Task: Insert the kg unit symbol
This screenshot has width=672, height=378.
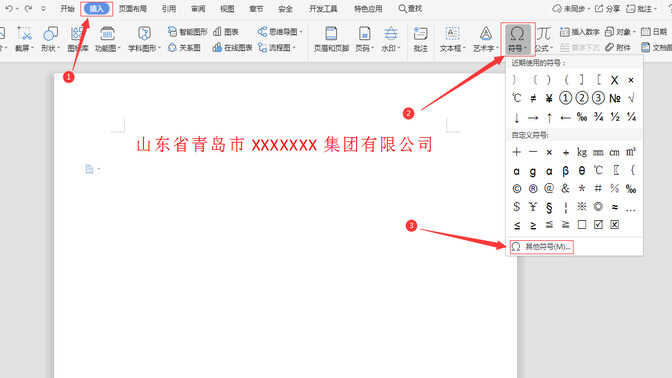Action: click(x=582, y=152)
